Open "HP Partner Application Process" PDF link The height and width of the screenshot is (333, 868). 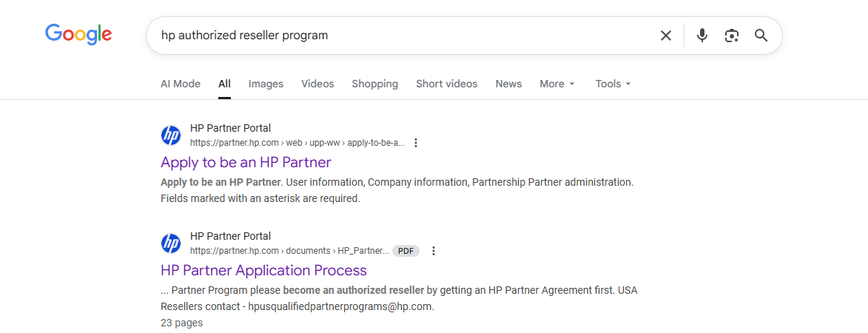263,270
